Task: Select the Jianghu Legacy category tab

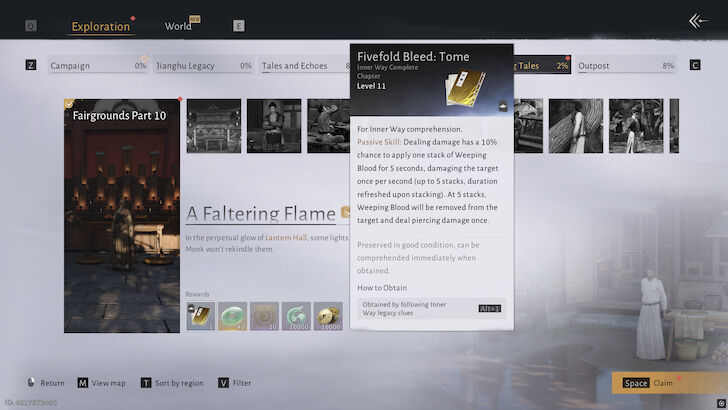Action: pyautogui.click(x=204, y=65)
